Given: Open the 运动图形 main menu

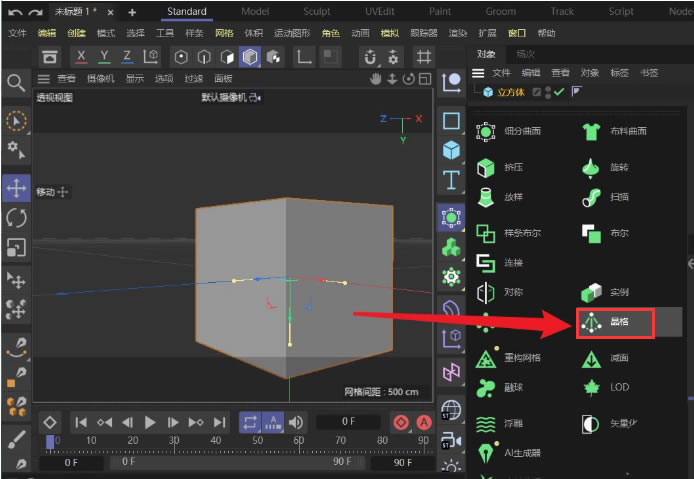Looking at the screenshot, I should pyautogui.click(x=292, y=33).
